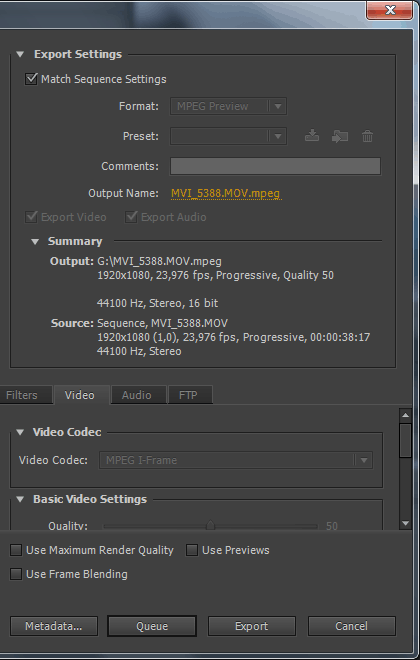The image size is (420, 660).
Task: Click the '44100 Hz, Stereo, 16 bit' text
Action: [157, 303]
